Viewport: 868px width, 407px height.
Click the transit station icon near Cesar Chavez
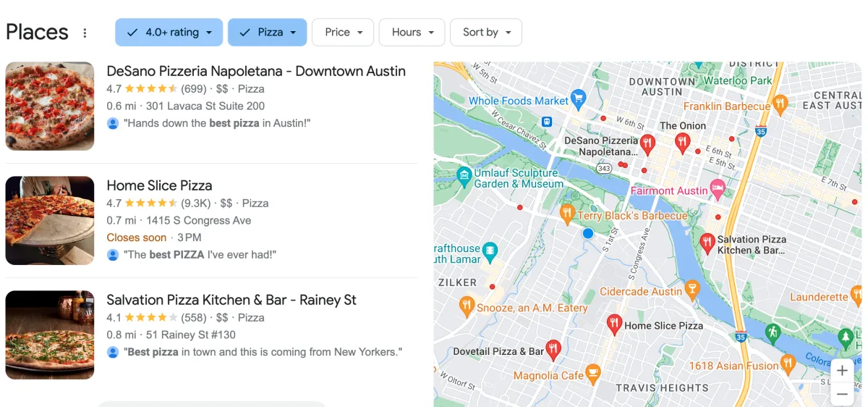[548, 121]
